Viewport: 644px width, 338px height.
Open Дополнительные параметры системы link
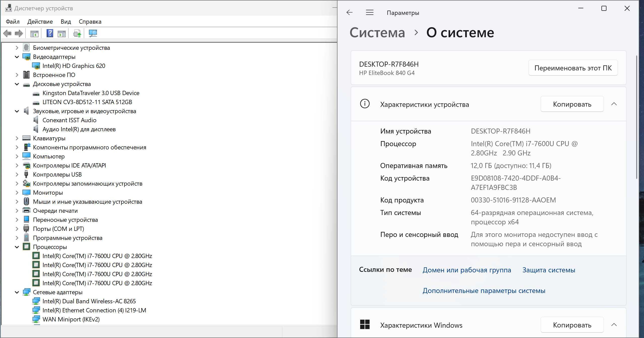(x=484, y=291)
